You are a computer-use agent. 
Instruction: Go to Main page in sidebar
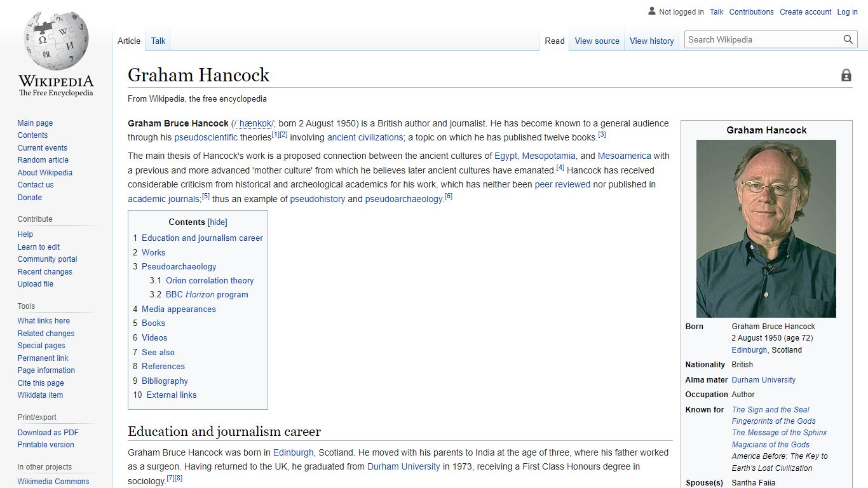[35, 123]
